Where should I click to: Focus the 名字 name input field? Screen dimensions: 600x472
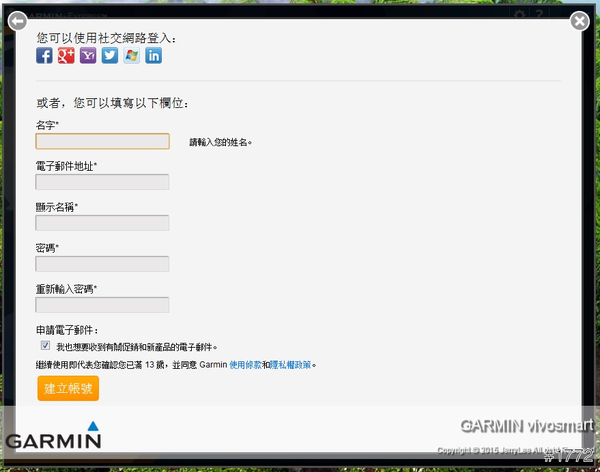[x=103, y=141]
